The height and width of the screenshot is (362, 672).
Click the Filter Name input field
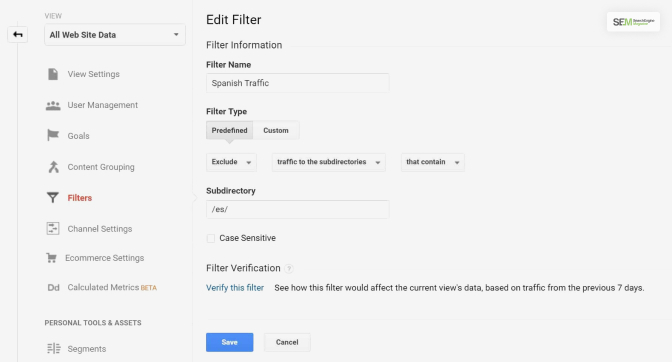point(297,83)
